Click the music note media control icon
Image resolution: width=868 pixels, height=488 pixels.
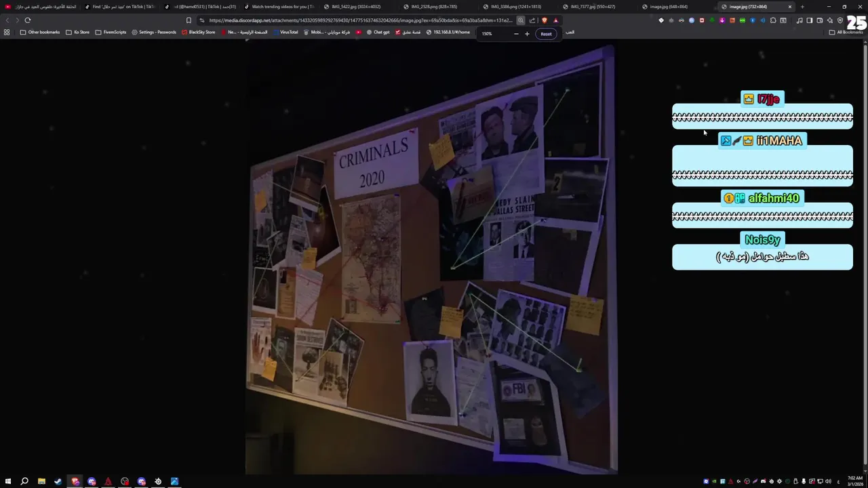click(800, 20)
